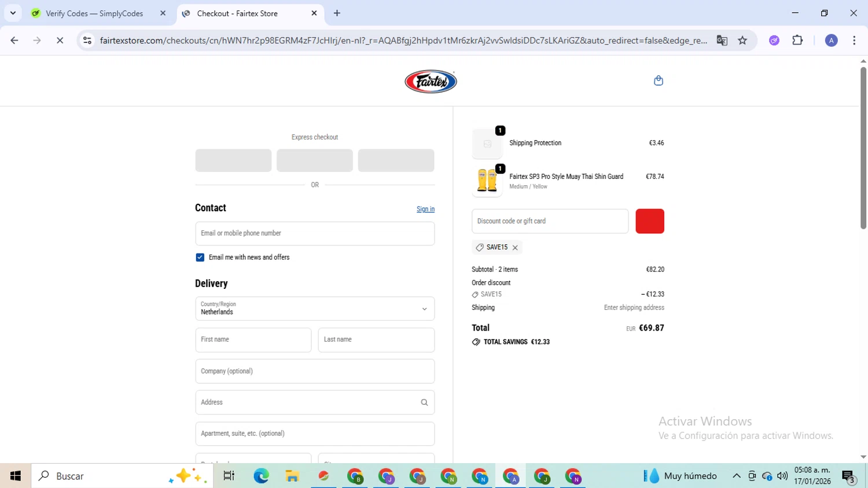Focus the Email or mobile phone number field
Viewport: 868px width, 488px height.
(x=315, y=233)
